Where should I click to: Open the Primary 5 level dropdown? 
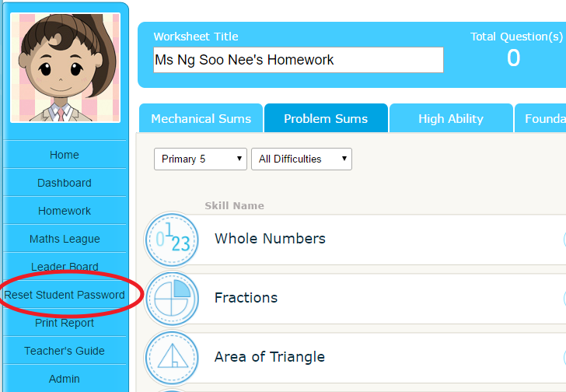pyautogui.click(x=201, y=159)
